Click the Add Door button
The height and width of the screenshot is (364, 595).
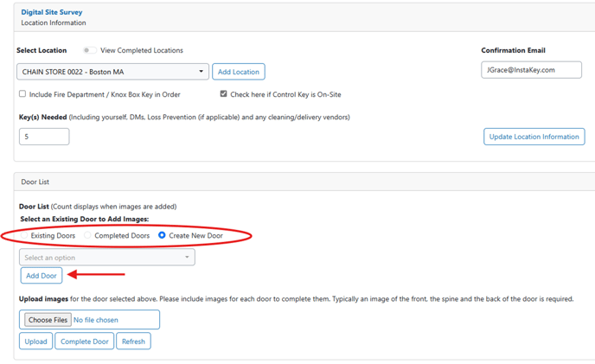(42, 276)
